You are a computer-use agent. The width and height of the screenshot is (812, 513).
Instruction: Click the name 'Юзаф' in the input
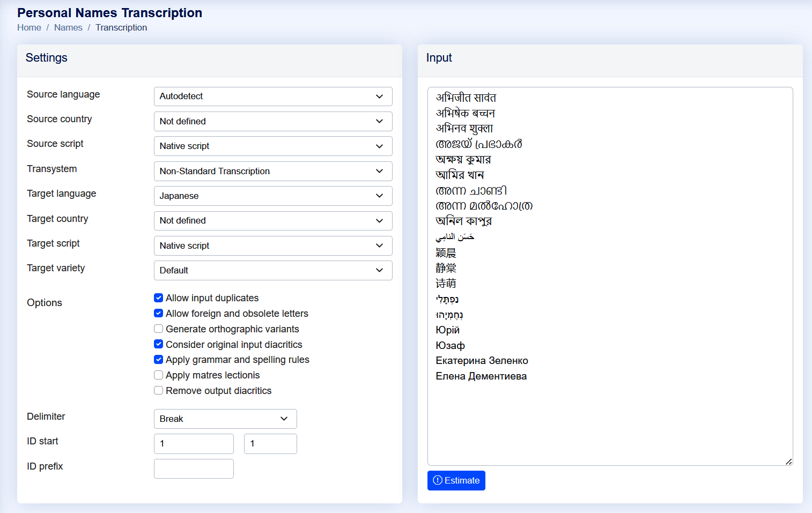click(450, 346)
